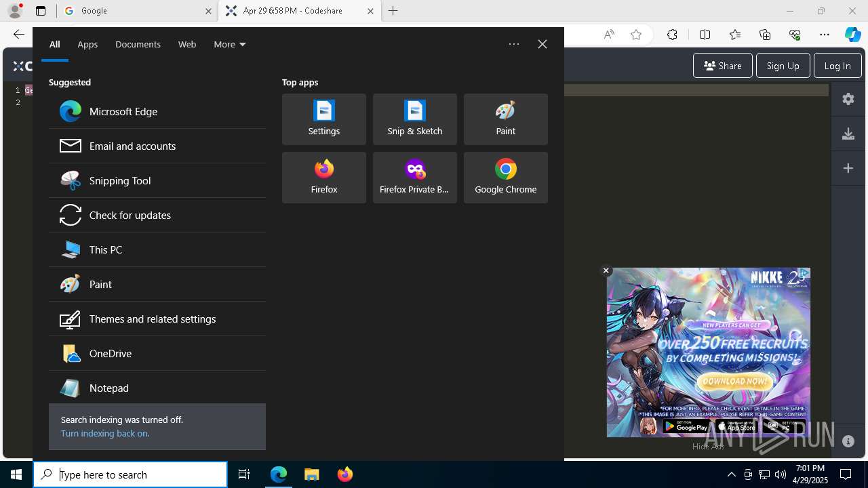868x488 pixels.
Task: Close the Codeshare browser tab
Action: coord(370,11)
